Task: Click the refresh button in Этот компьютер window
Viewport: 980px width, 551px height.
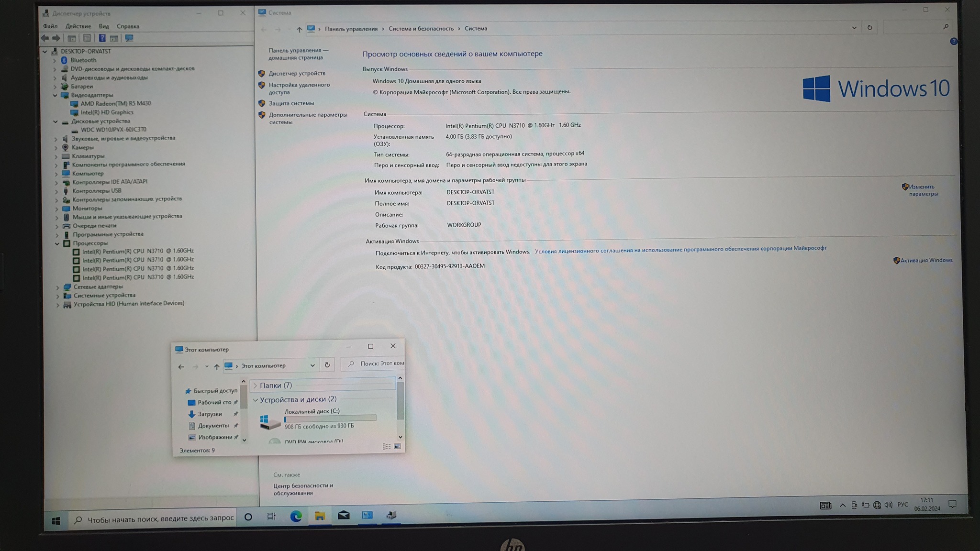Action: (x=327, y=365)
